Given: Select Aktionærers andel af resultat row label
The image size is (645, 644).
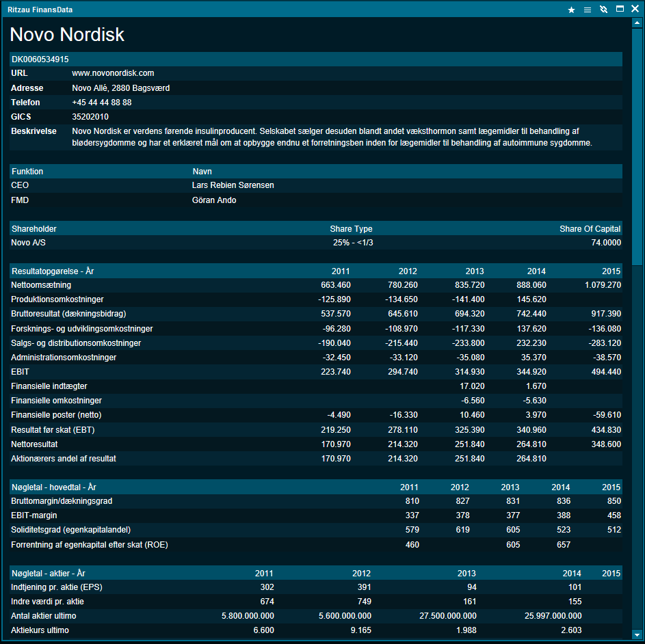Looking at the screenshot, I should click(64, 459).
